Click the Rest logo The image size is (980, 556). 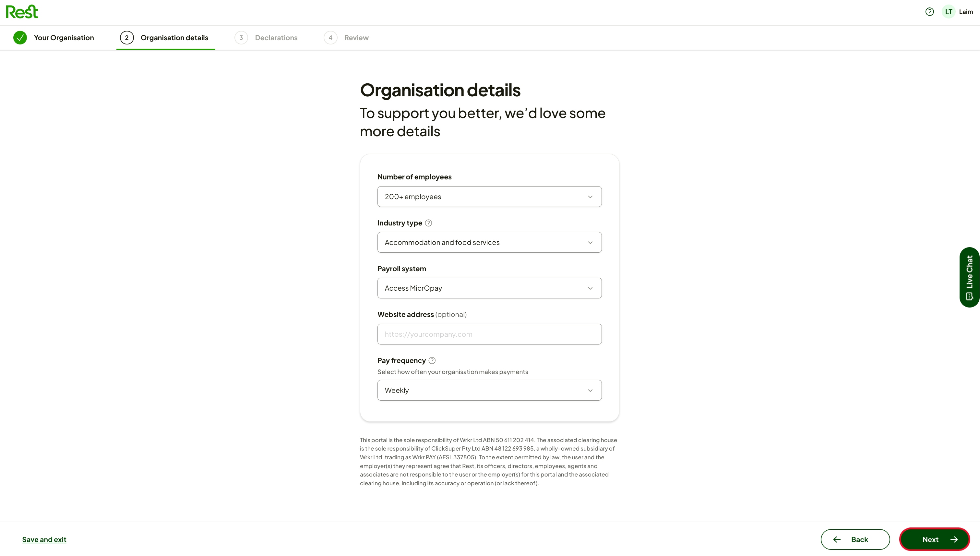[22, 12]
